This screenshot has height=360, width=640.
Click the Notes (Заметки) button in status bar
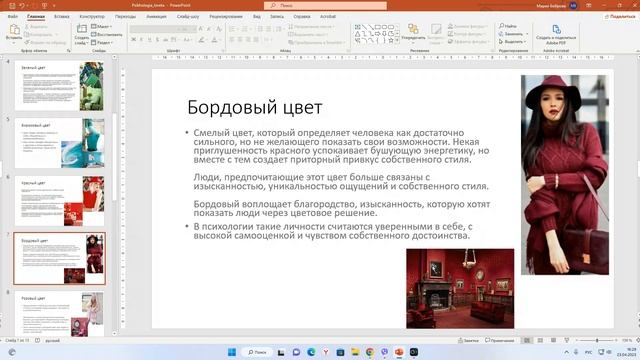coord(468,340)
